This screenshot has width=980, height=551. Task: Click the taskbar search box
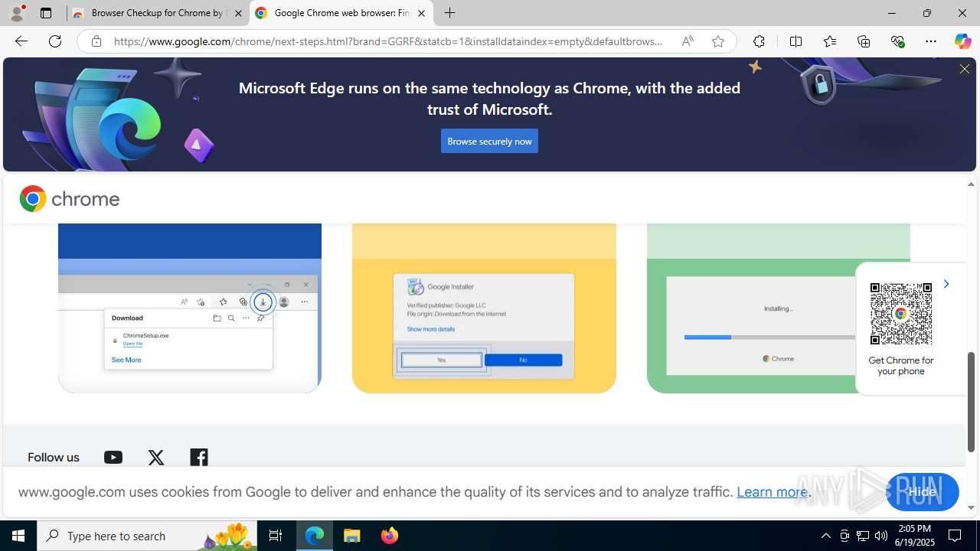click(x=147, y=536)
